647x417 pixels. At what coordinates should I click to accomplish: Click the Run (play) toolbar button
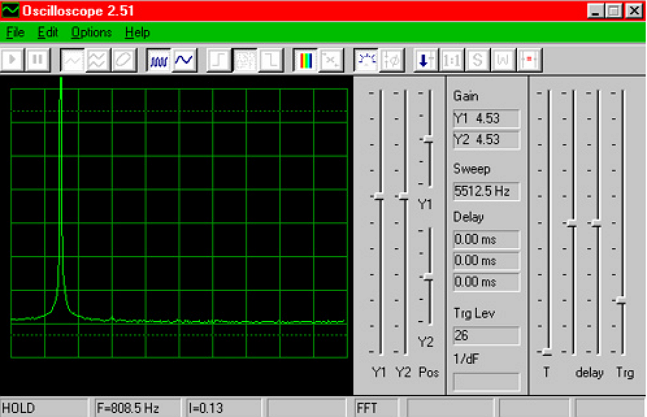[x=12, y=60]
